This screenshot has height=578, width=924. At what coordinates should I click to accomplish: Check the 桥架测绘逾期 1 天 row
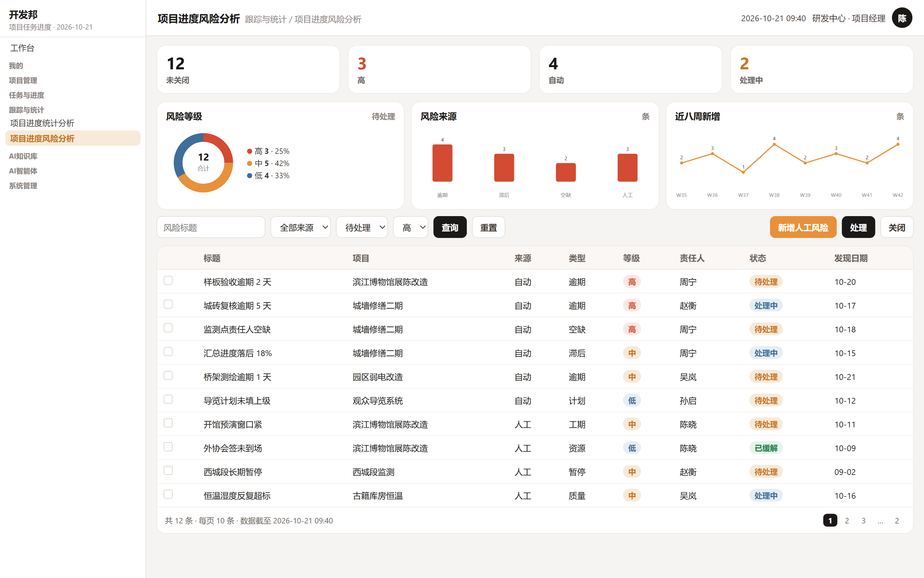pyautogui.click(x=168, y=375)
